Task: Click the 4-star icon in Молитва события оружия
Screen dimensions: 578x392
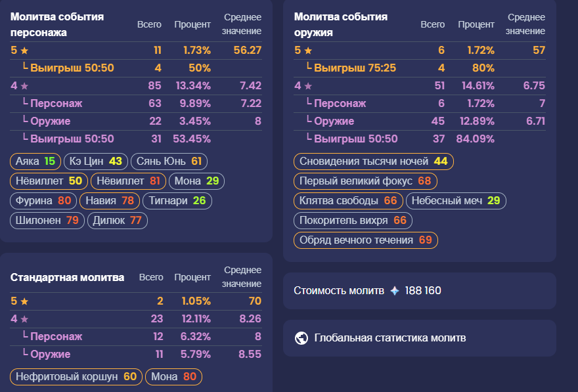Action: (308, 85)
